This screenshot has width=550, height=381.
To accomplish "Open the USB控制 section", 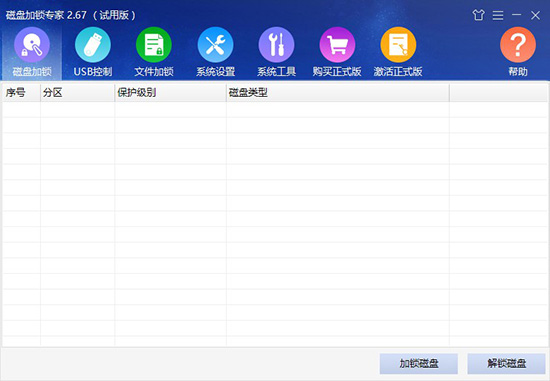I will click(x=93, y=52).
